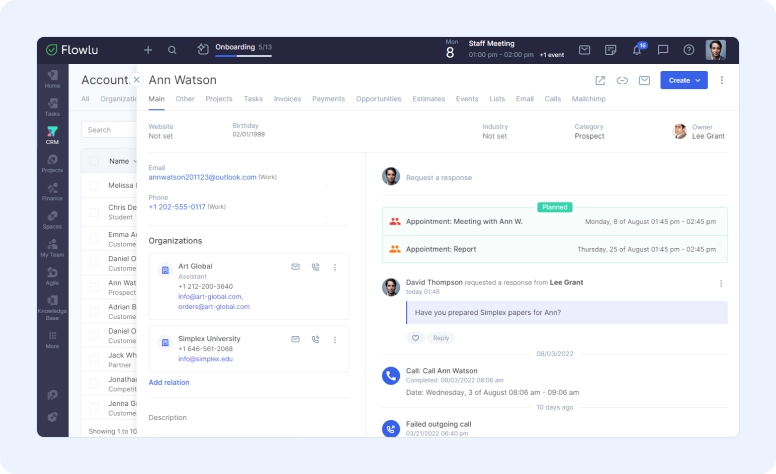Click the Add relation link

point(169,382)
